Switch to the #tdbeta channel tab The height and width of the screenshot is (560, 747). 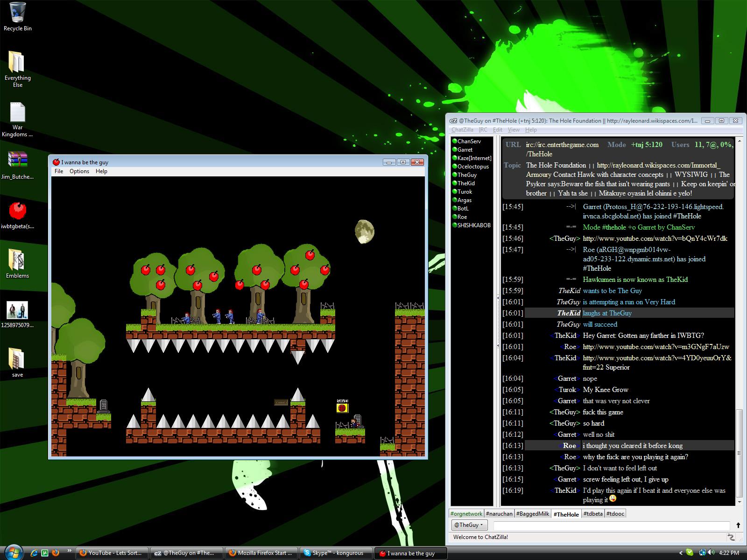click(593, 514)
